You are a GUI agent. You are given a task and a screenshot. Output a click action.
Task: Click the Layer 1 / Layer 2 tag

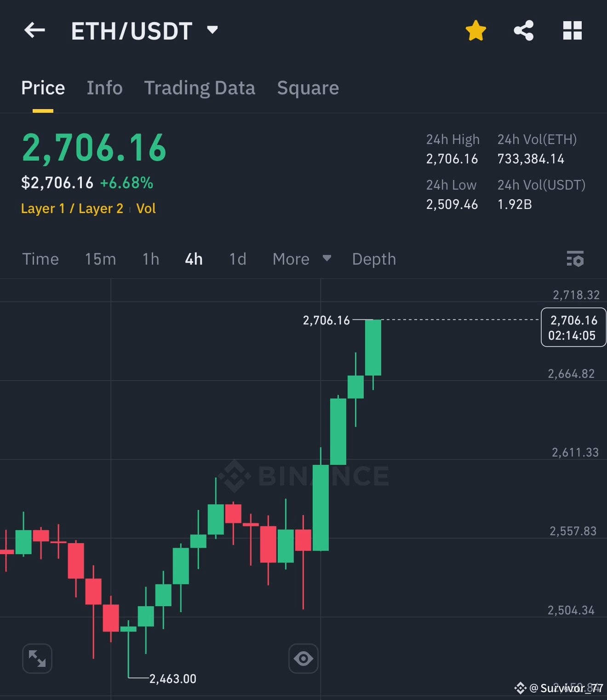click(x=72, y=208)
